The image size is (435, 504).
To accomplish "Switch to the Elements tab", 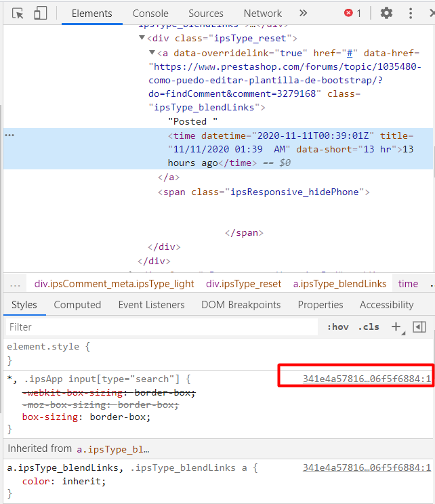I will tap(91, 14).
